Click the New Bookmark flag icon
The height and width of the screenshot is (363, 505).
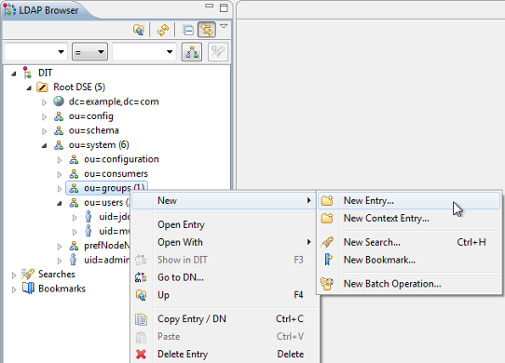328,259
